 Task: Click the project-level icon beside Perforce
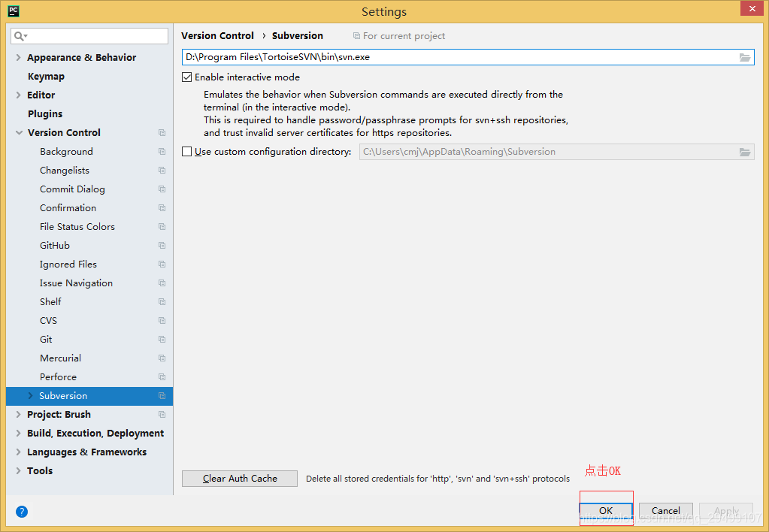click(x=162, y=377)
